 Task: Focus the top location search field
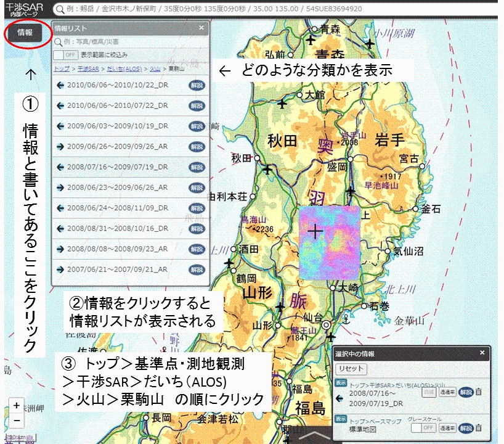point(275,9)
